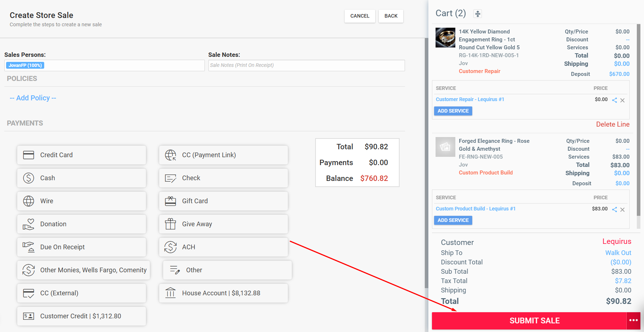Collapse cart items toggle icon
The image size is (644, 332).
478,14
